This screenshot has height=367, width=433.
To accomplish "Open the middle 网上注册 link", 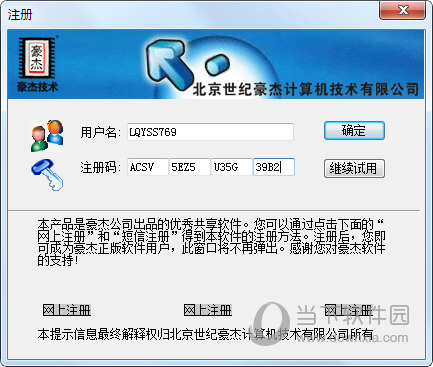I will [208, 310].
